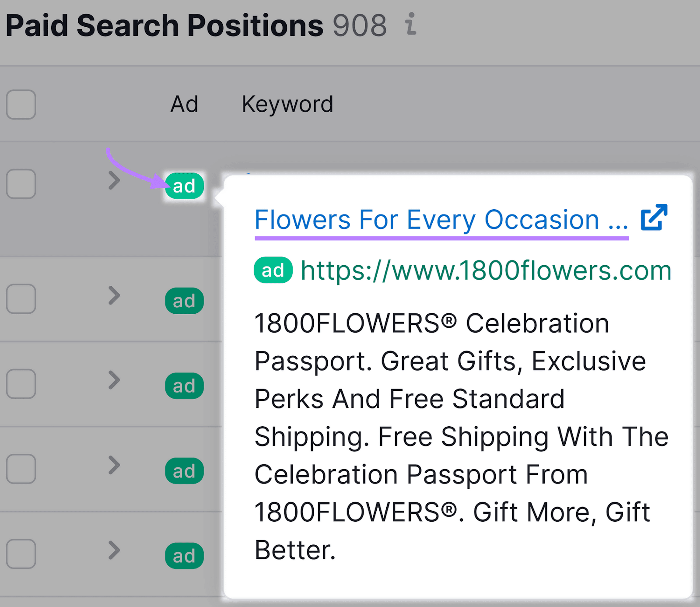The height and width of the screenshot is (607, 700).
Task: Click the 908 count beside the title
Action: (x=360, y=25)
